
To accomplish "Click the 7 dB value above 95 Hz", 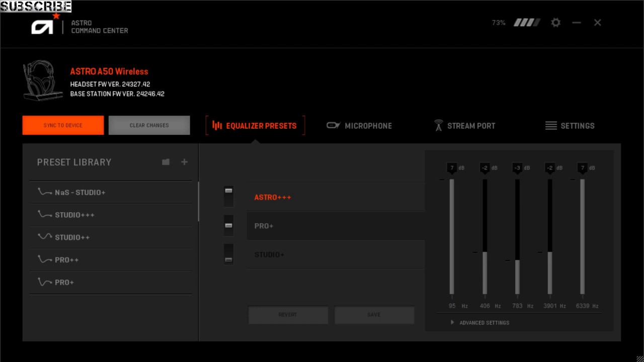I will click(x=452, y=168).
